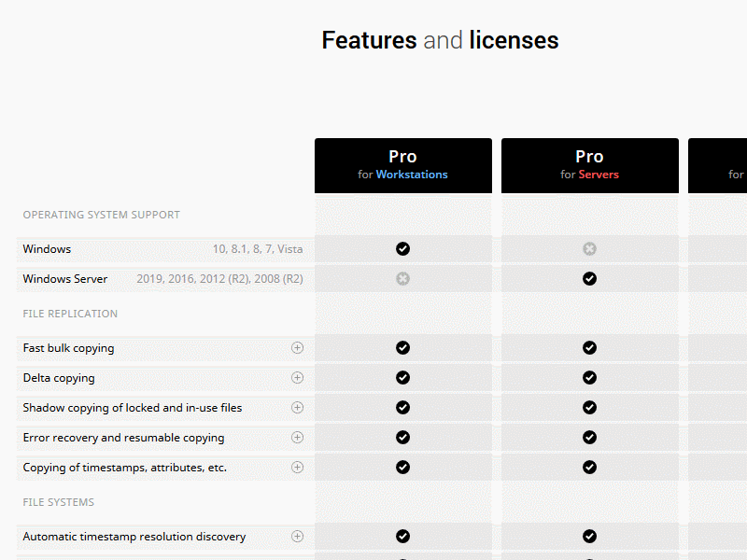The image size is (747, 560).
Task: Expand the Delta copying description
Action: (x=297, y=377)
